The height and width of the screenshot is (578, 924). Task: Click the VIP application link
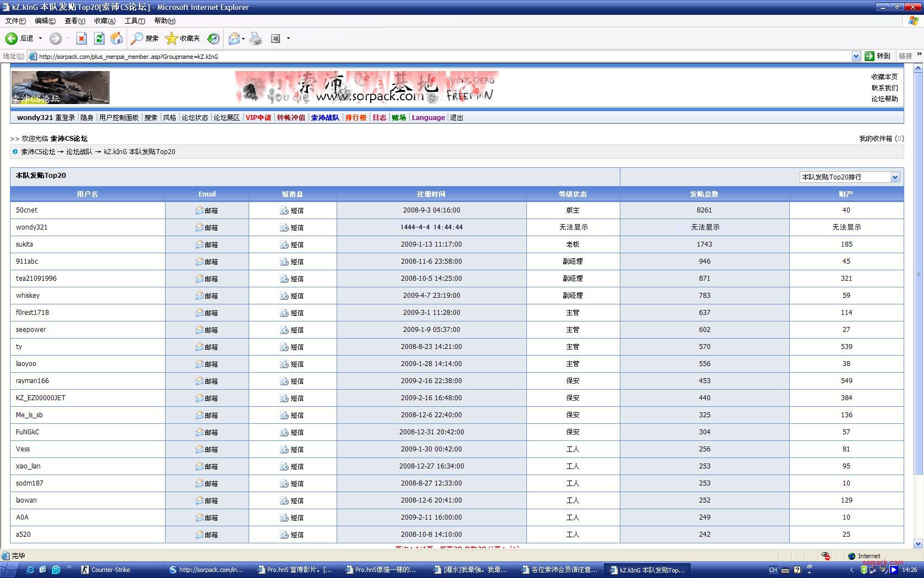click(x=258, y=118)
